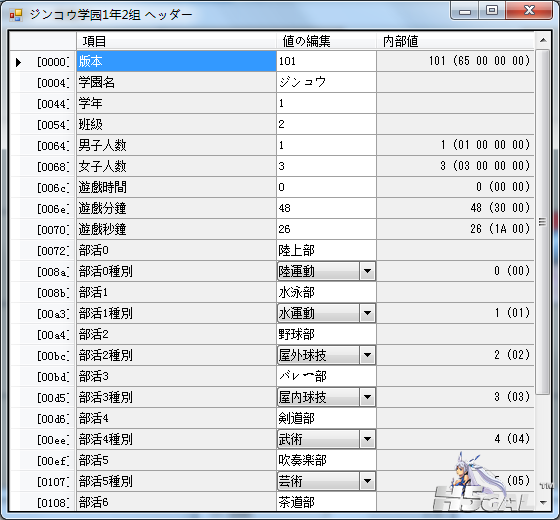Click the 内部値 column header
The height and width of the screenshot is (520, 560).
[455, 41]
